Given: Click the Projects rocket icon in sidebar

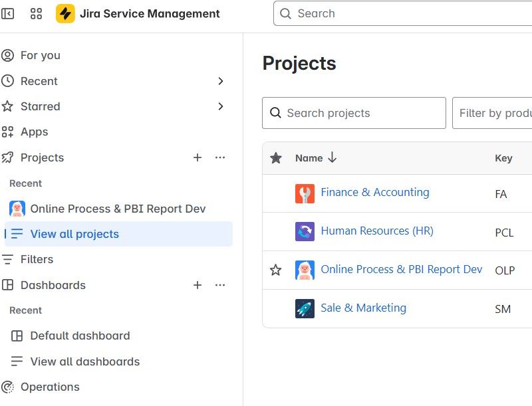Looking at the screenshot, I should point(7,157).
